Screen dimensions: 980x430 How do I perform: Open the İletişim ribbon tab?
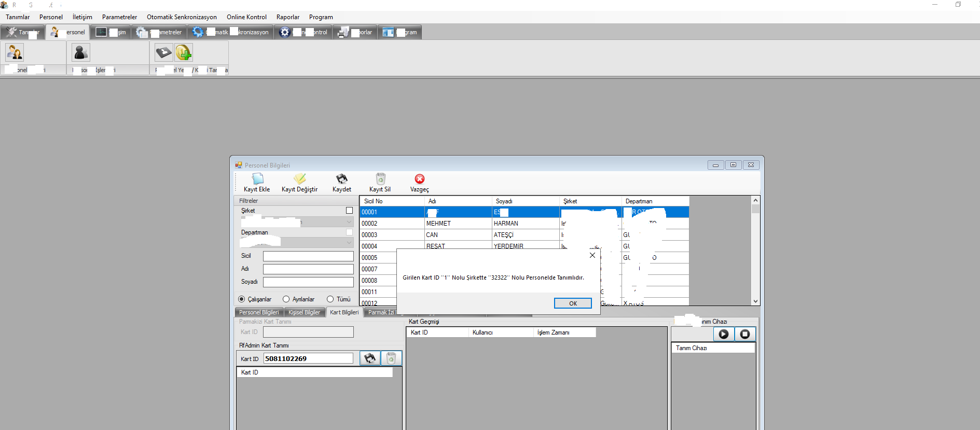click(x=111, y=32)
